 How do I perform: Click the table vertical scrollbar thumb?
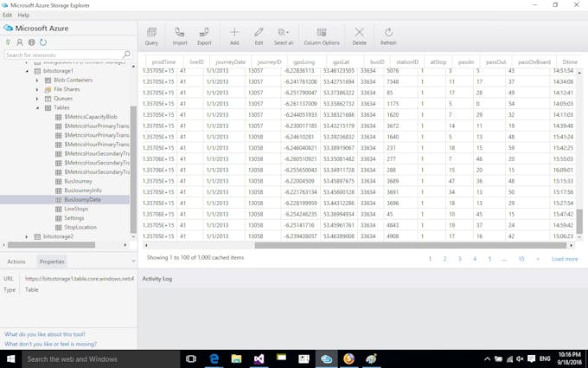pos(579,222)
